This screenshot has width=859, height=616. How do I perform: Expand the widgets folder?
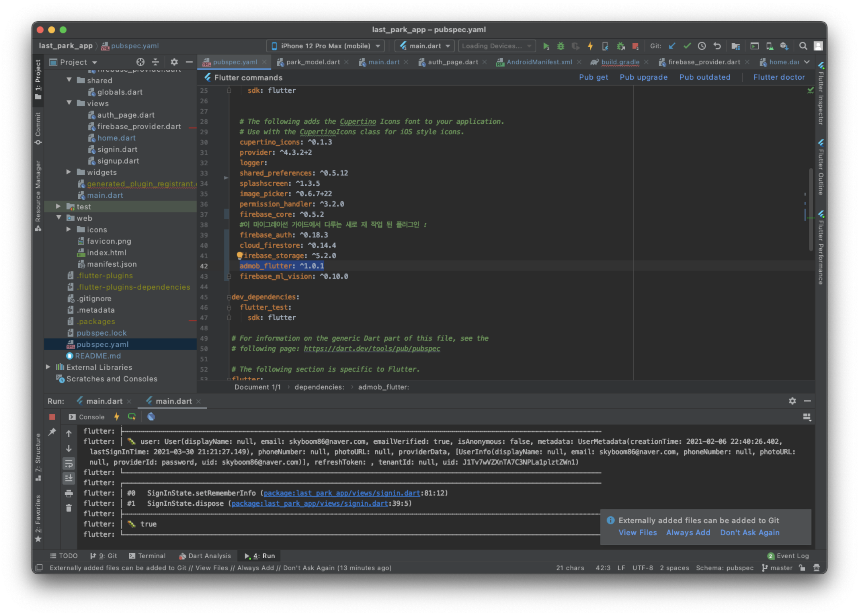pyautogui.click(x=69, y=172)
